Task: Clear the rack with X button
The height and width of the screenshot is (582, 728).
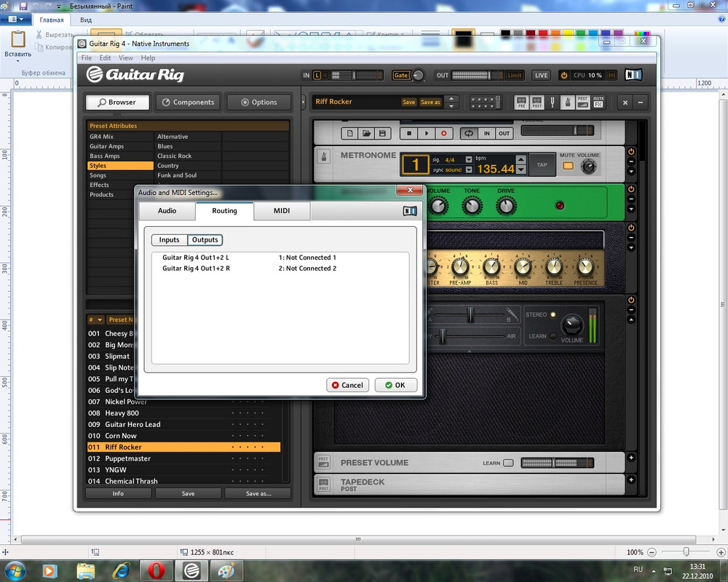Action: (x=625, y=102)
